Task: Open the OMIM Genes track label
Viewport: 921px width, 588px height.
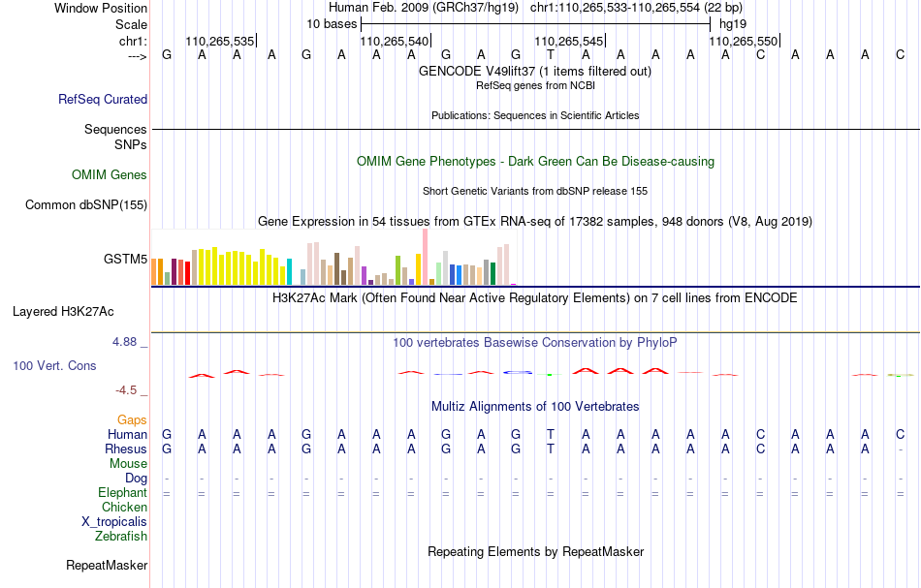Action: [x=110, y=175]
